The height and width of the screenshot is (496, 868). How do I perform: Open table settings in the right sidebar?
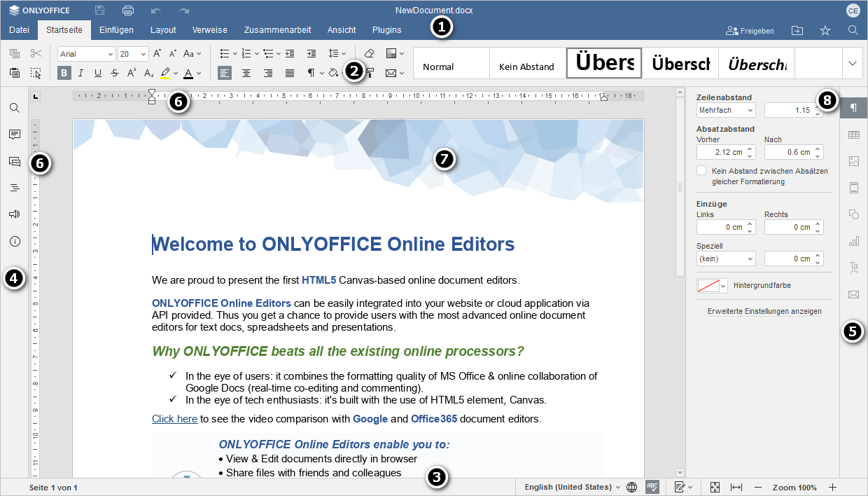tap(853, 135)
